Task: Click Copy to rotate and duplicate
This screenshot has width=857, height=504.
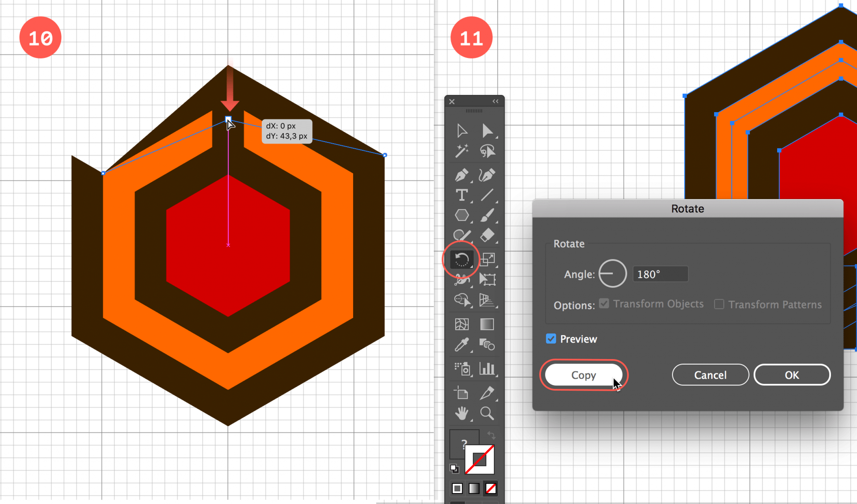Action: coord(583,374)
